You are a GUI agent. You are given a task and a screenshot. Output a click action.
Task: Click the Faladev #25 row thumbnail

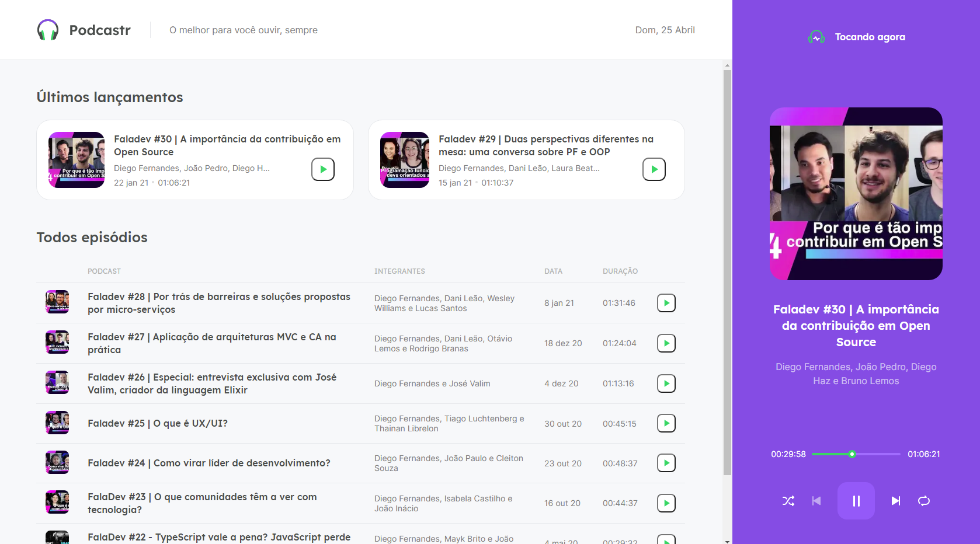coord(57,423)
